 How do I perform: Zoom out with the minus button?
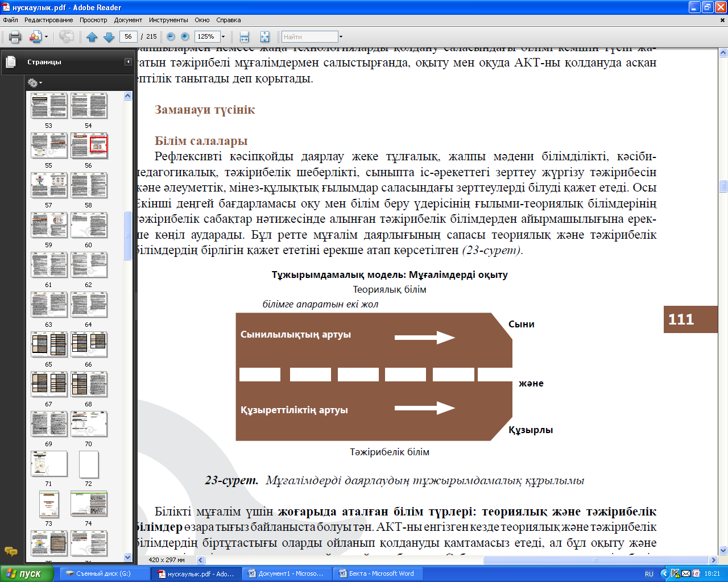(x=171, y=36)
